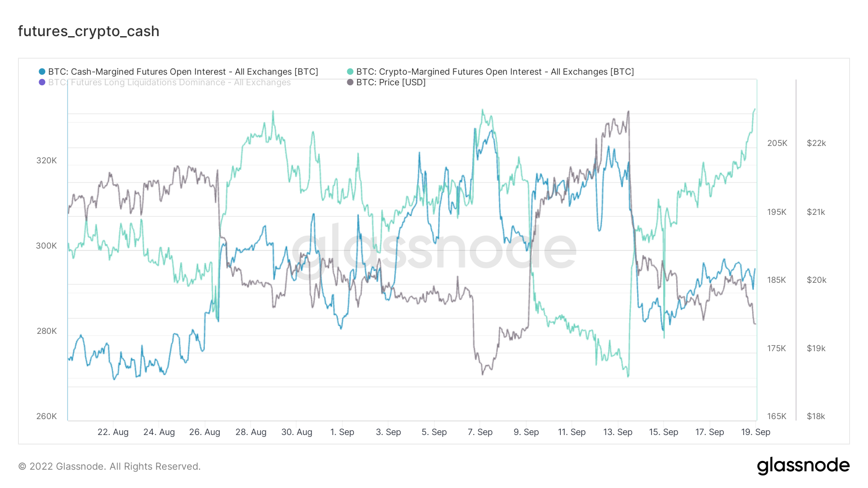This screenshot has height=488, width=868.
Task: Click the 205K right axis label
Action: click(777, 143)
